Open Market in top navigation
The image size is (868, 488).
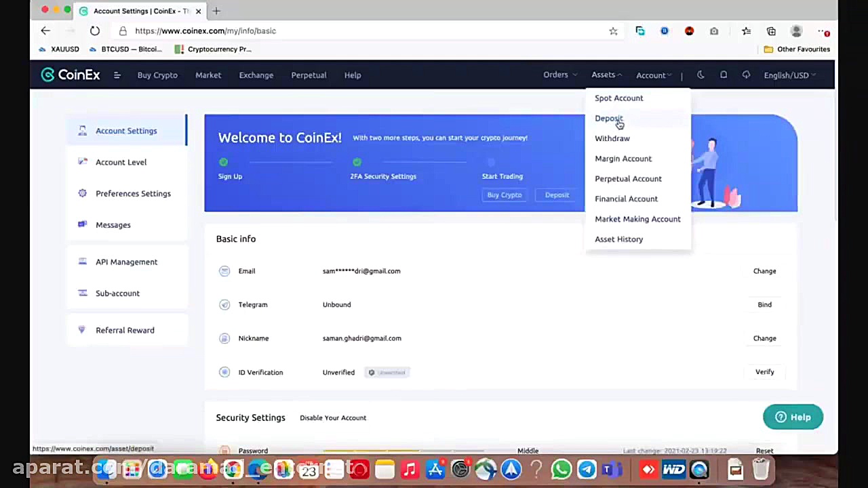(208, 75)
